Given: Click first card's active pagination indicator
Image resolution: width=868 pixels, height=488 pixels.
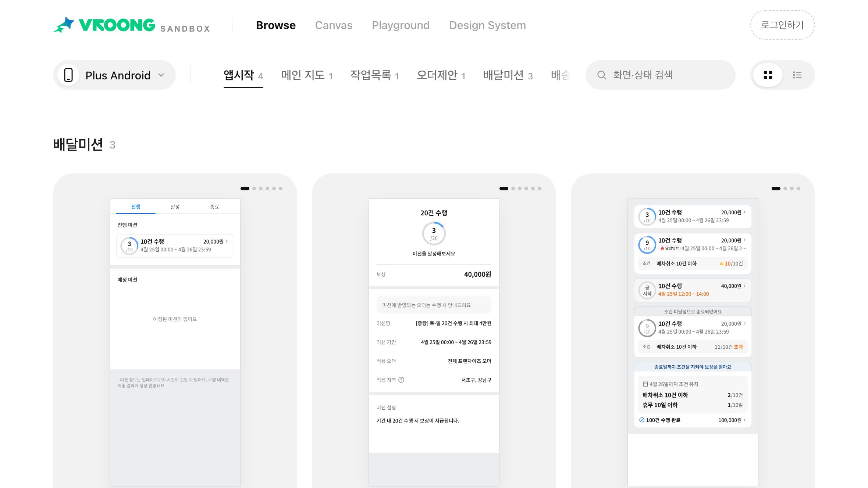Looking at the screenshot, I should point(245,189).
